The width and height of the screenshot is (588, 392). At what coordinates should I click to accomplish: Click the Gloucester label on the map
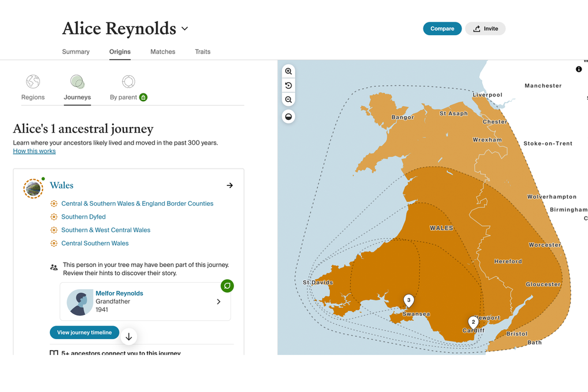543,284
